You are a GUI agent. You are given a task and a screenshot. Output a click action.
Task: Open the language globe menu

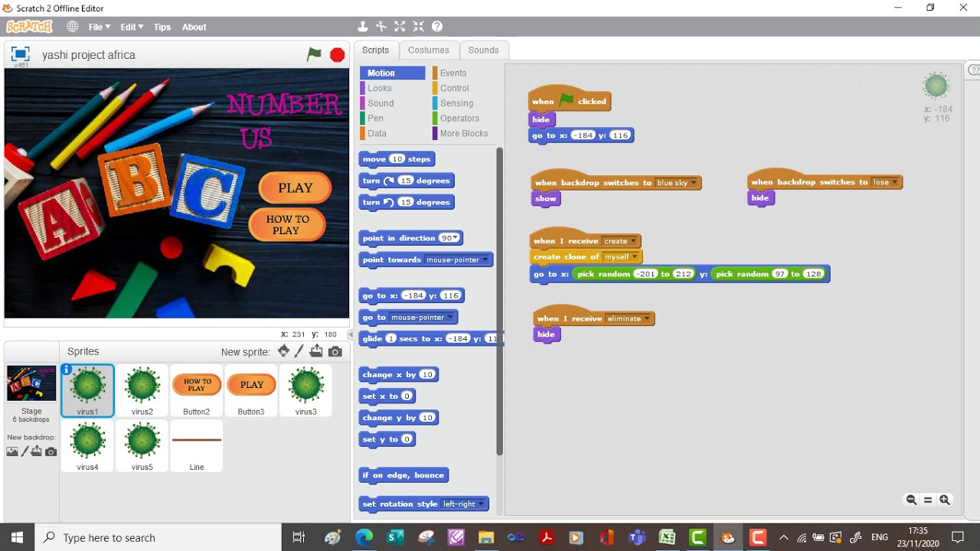click(x=73, y=27)
